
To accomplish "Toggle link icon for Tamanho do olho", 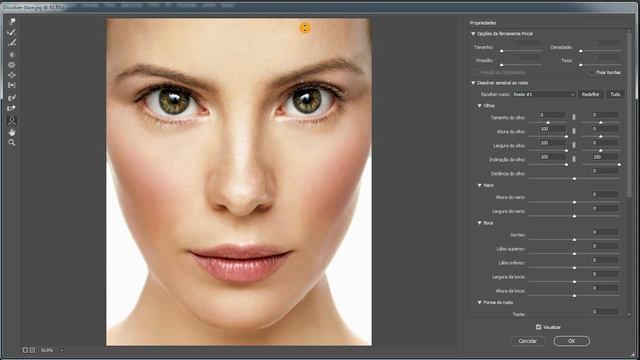I will (x=573, y=117).
